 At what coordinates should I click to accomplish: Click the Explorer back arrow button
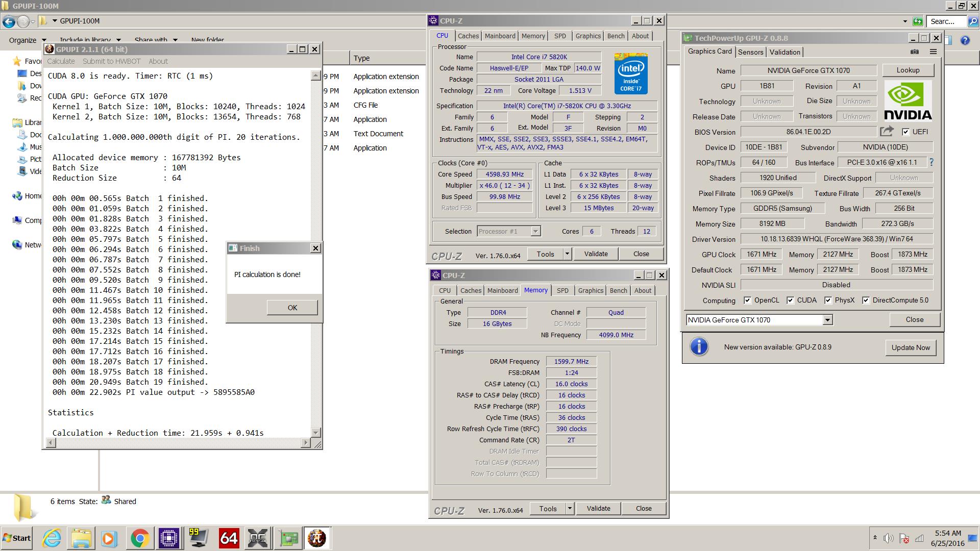[9, 21]
